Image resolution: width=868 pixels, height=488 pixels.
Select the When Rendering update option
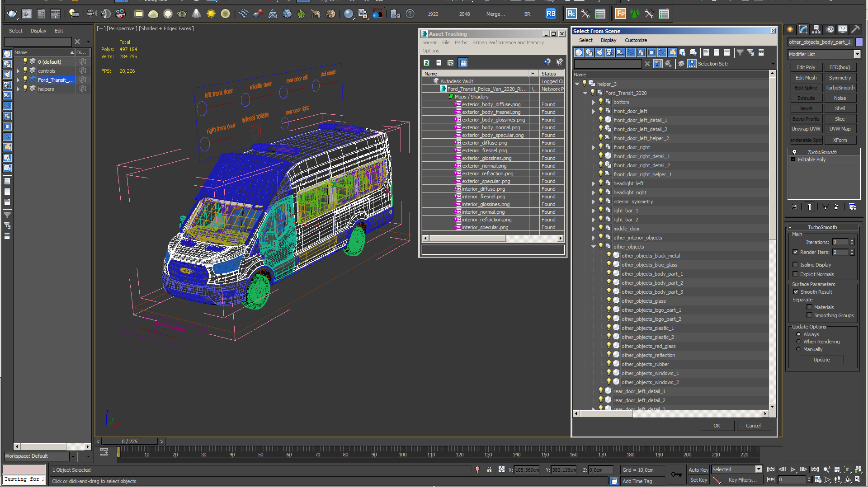(x=798, y=342)
